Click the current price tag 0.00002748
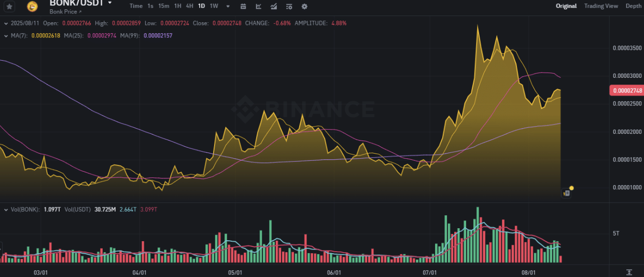The height and width of the screenshot is (277, 644). [x=627, y=90]
